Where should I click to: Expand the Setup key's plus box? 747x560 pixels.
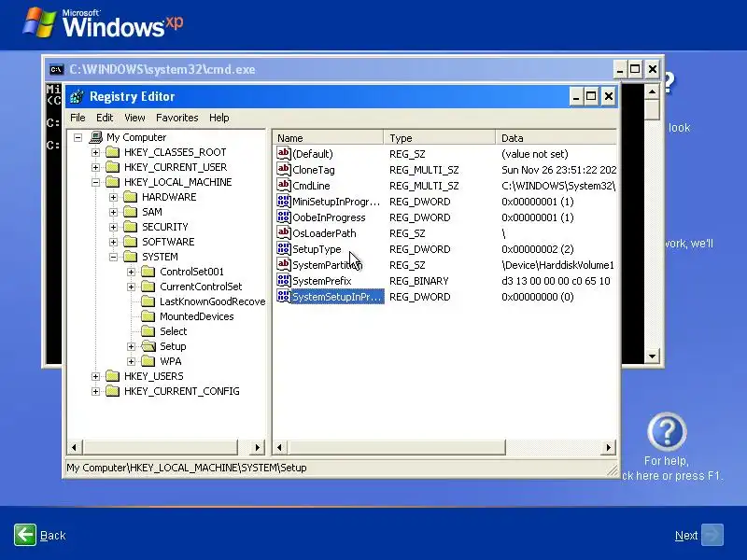point(131,346)
